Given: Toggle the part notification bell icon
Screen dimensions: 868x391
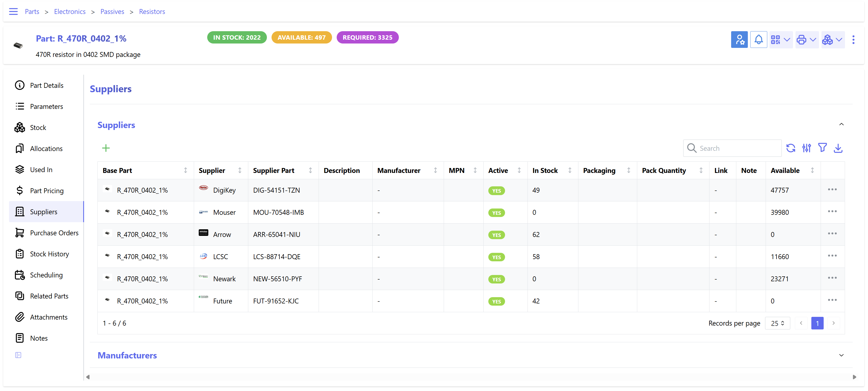Looking at the screenshot, I should click(759, 40).
